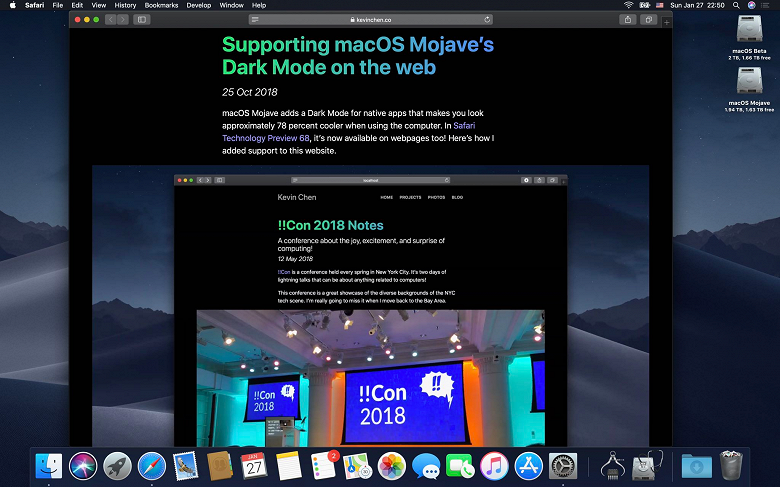This screenshot has width=780, height=487.
Task: Open Maps from the Dock
Action: [357, 466]
